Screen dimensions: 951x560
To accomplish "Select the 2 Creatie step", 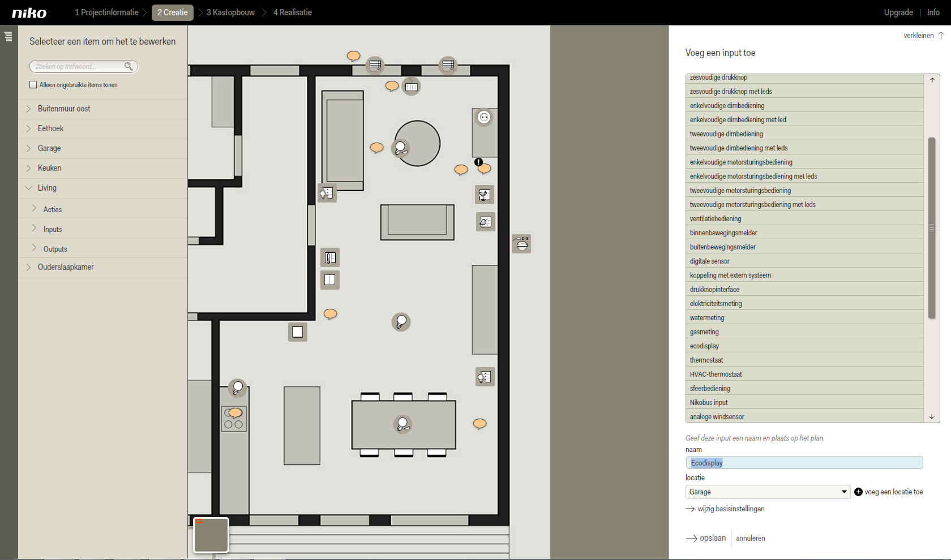I will click(172, 12).
